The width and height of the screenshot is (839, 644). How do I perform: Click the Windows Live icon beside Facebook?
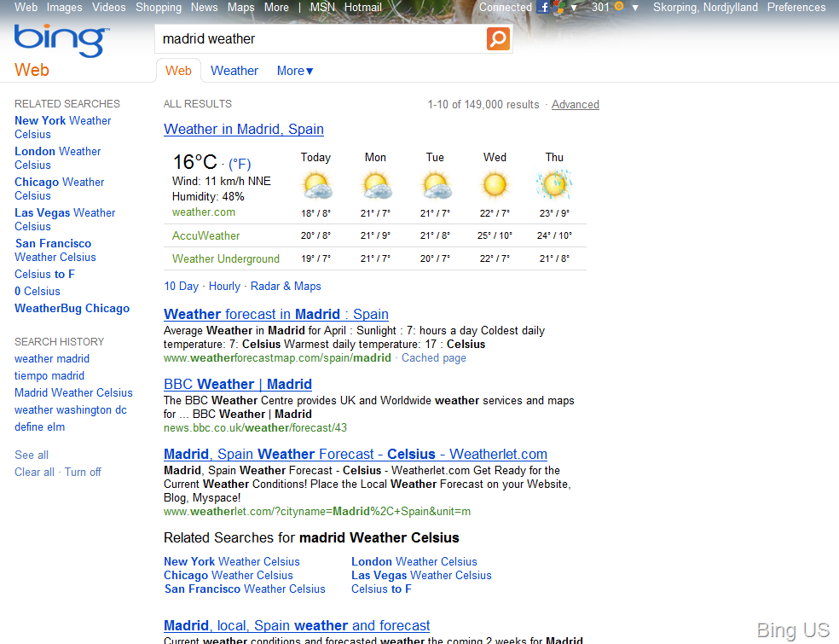(x=558, y=8)
